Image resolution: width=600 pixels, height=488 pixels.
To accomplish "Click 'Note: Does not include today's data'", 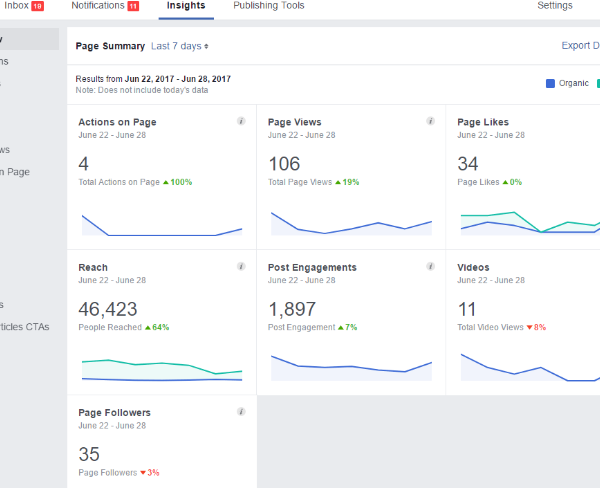I will point(142,90).
